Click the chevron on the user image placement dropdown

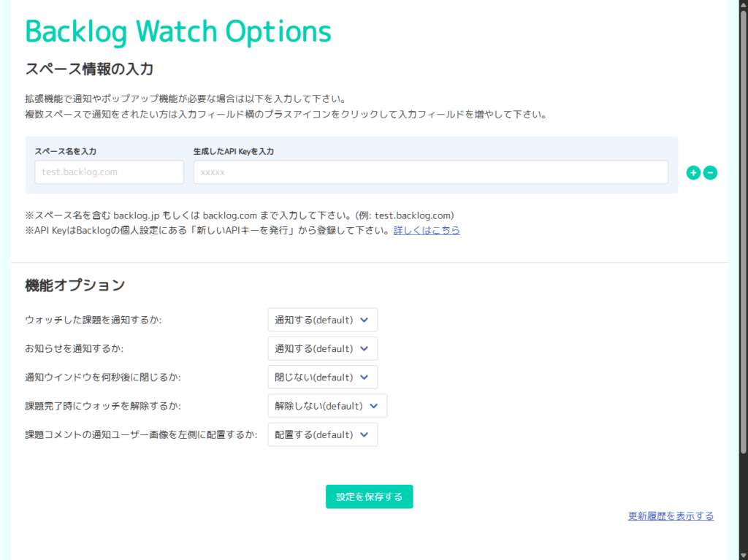(364, 434)
